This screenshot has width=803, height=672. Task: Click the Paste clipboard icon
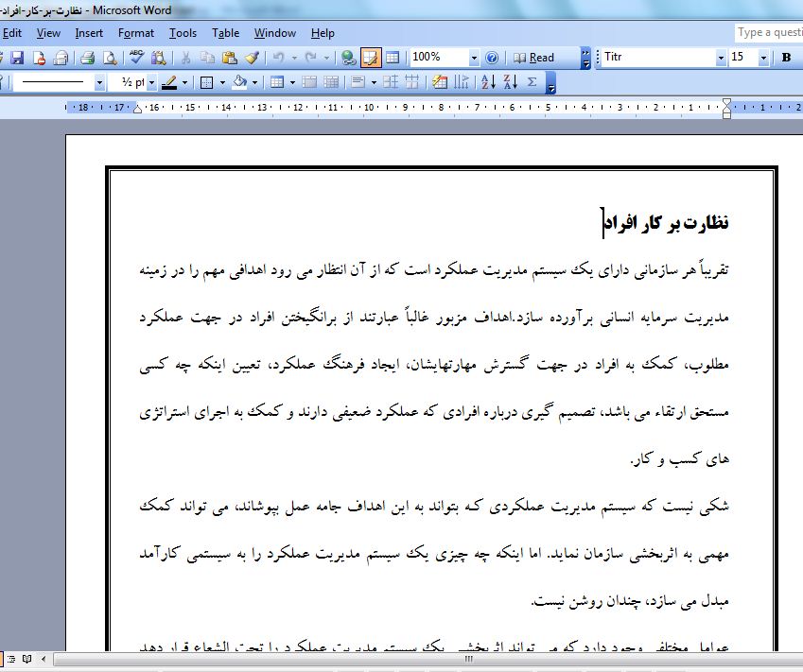(229, 58)
